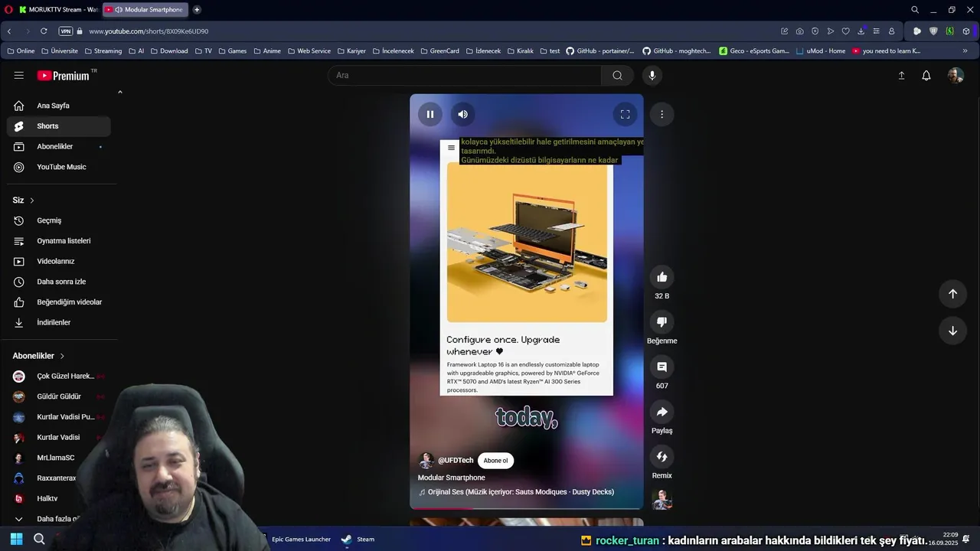Image resolution: width=980 pixels, height=551 pixels.
Task: Toggle the YouTube hamburger guide menu
Action: [18, 76]
